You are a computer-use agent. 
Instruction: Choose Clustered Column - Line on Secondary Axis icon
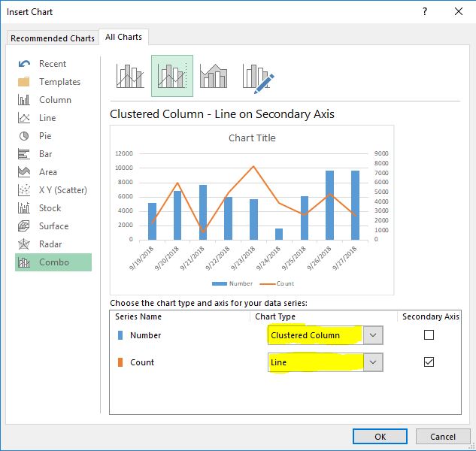172,76
